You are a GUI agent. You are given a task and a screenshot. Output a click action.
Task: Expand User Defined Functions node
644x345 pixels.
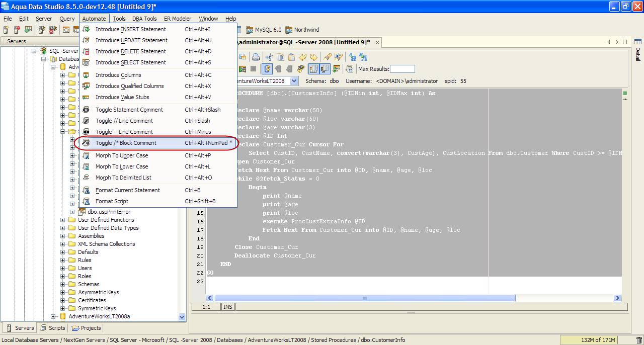[63, 220]
